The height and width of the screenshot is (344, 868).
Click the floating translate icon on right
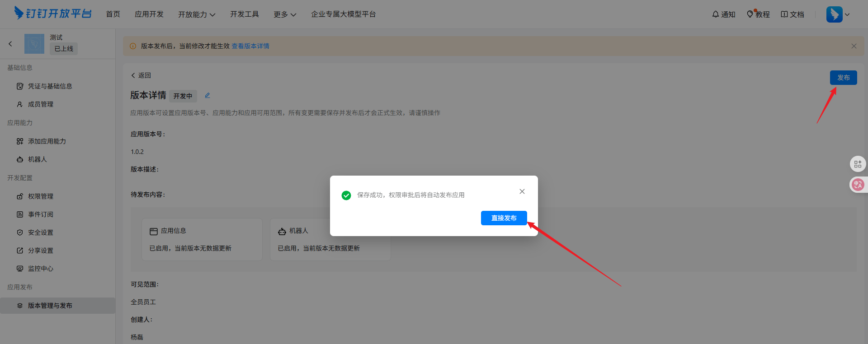[x=858, y=184]
